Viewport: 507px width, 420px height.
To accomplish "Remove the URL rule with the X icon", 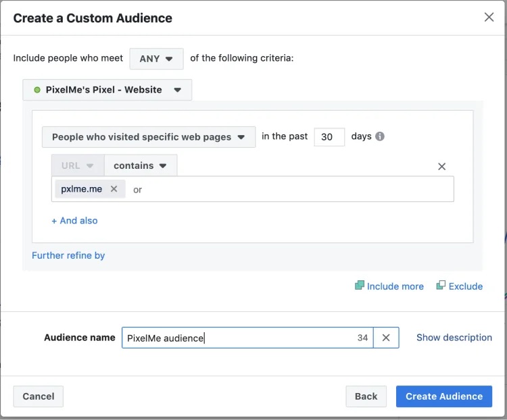I will tap(441, 166).
